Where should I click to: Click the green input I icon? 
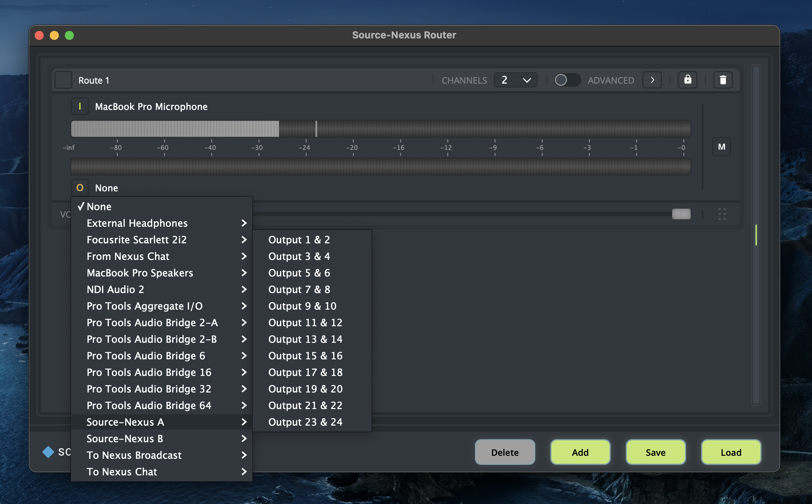80,107
